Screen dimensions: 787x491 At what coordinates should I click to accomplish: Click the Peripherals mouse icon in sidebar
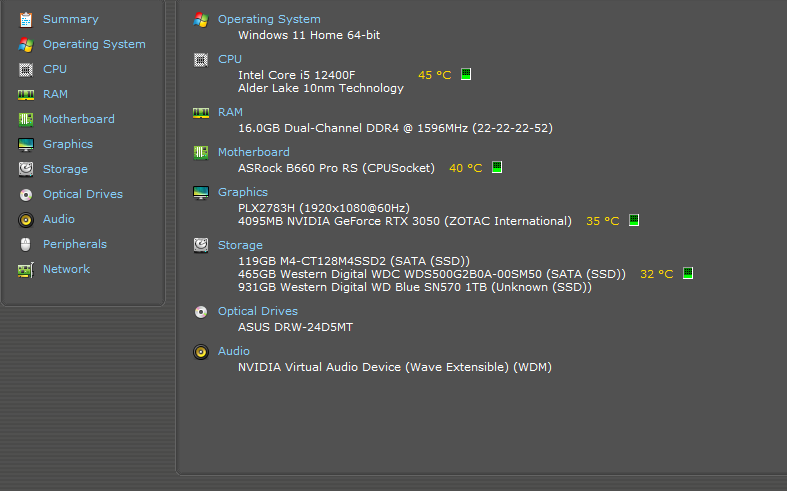pos(26,244)
